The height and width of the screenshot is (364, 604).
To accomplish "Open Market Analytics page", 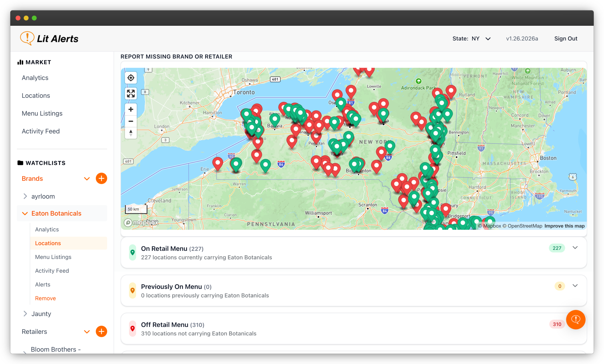I will [35, 78].
